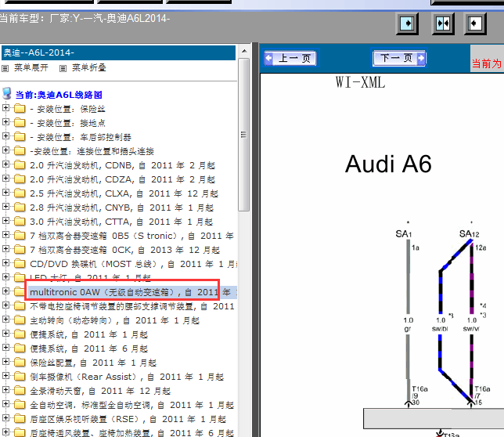Click the 全景滑动天窗 folder icon
Screen dimensions: 504x437
[x=20, y=391]
